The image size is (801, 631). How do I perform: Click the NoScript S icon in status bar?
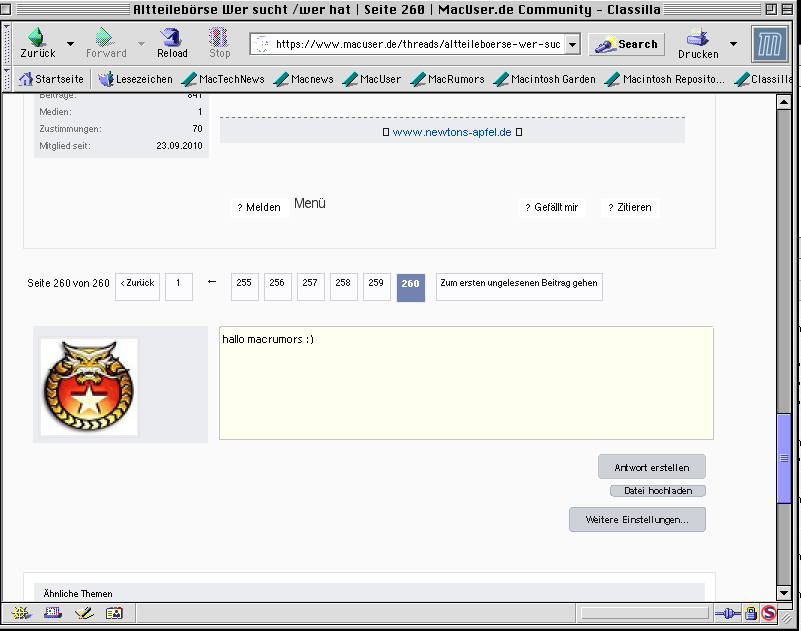(768, 613)
